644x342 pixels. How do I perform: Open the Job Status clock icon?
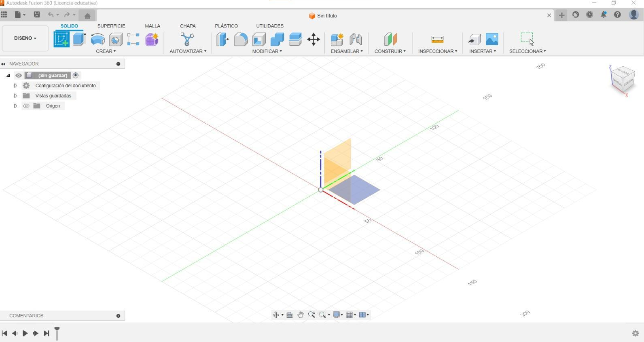(x=590, y=15)
